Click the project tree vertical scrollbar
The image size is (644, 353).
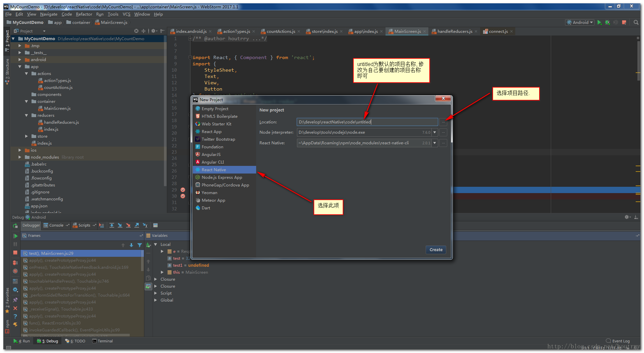click(165, 111)
